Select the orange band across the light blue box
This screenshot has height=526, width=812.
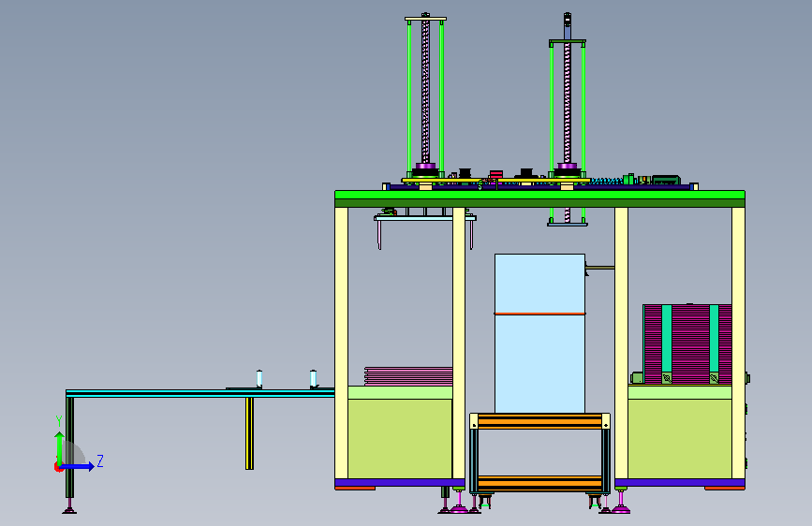539,314
